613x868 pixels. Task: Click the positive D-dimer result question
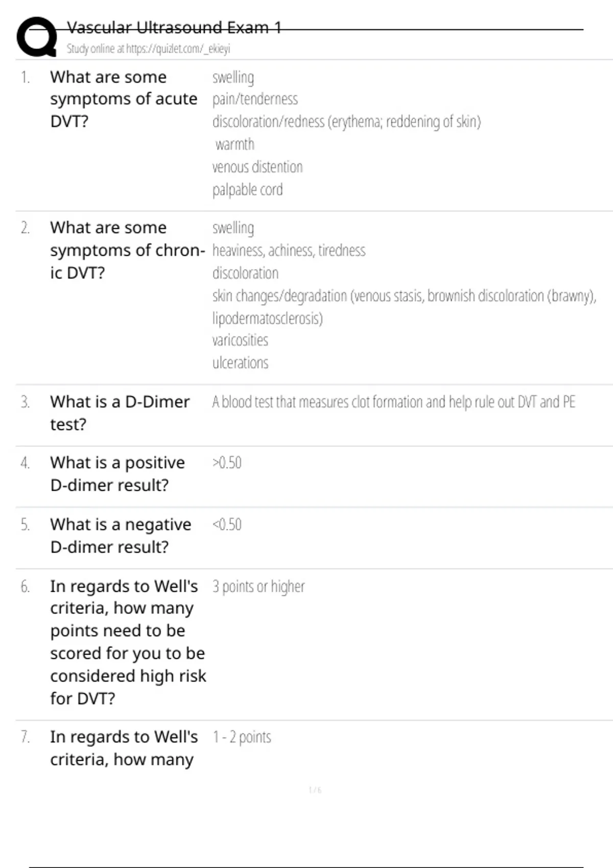coord(117,474)
